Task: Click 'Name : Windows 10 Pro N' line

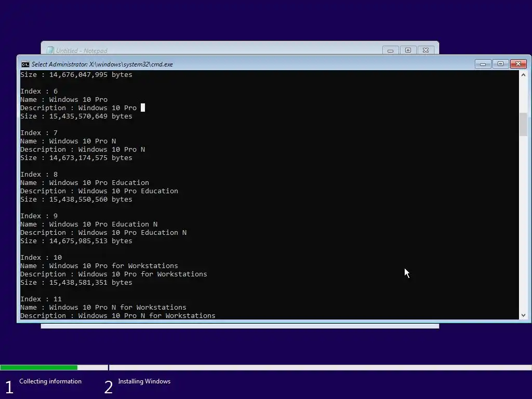Action: (68, 141)
